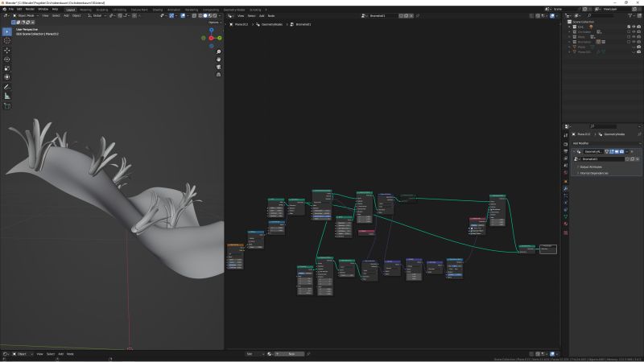Viewport: 644px width, 362px height.
Task: Select the Annotate tool
Action: pyautogui.click(x=7, y=87)
